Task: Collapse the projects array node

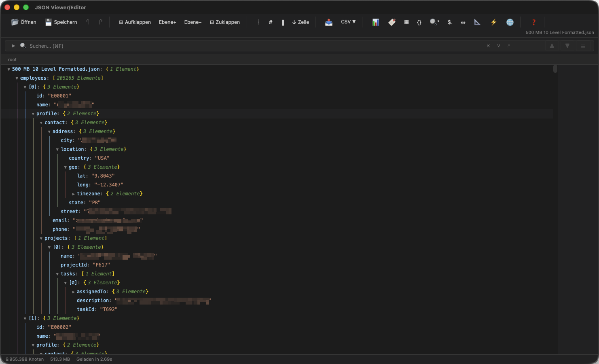Action: pyautogui.click(x=41, y=239)
